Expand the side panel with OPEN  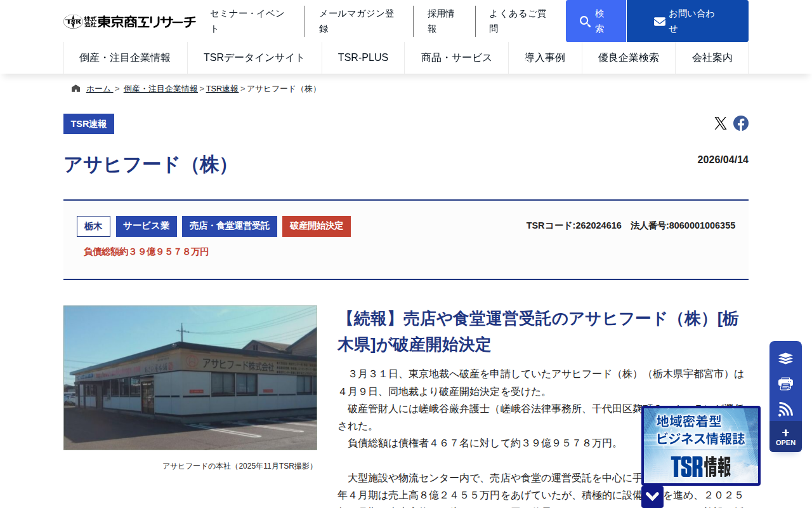click(785, 437)
